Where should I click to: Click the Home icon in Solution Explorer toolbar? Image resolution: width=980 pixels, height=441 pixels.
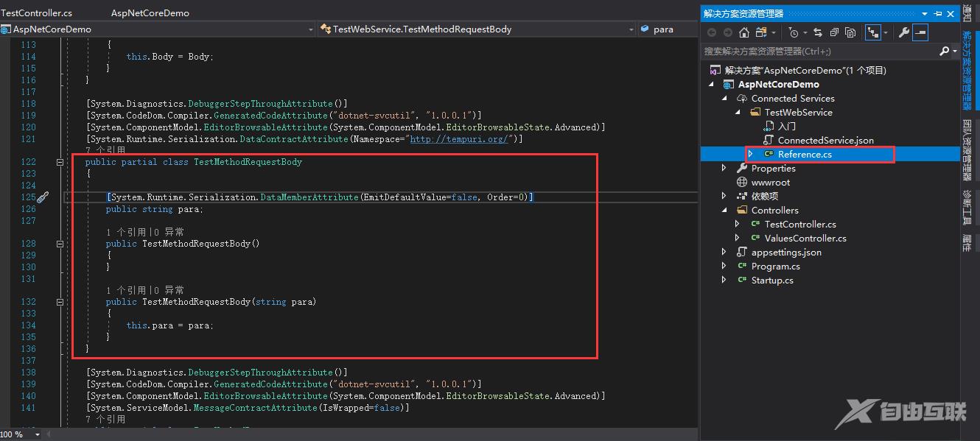pyautogui.click(x=744, y=32)
